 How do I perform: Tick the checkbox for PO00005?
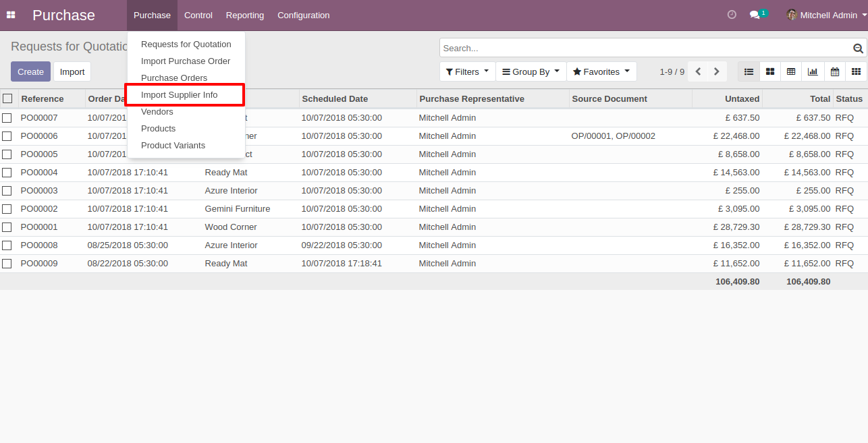tap(7, 154)
